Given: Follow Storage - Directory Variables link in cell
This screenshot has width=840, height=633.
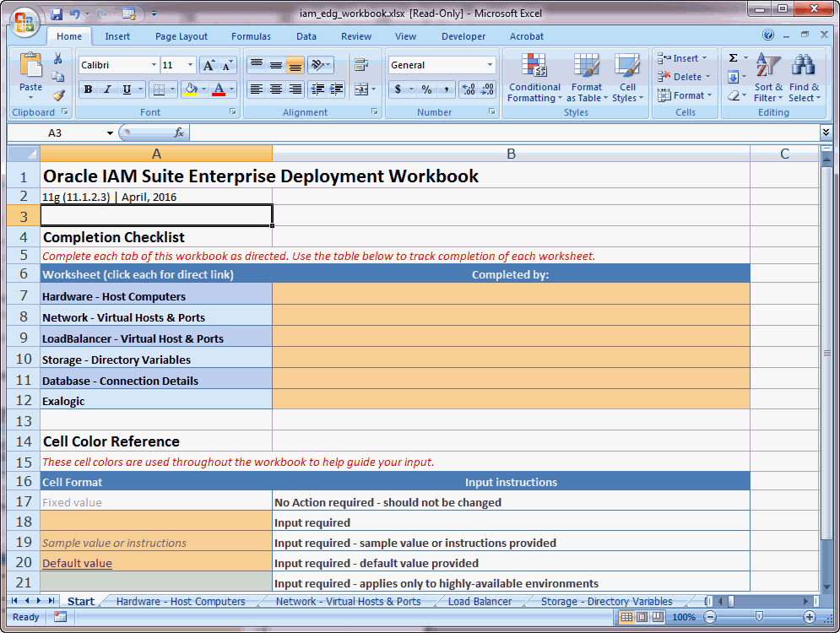Looking at the screenshot, I should point(117,360).
